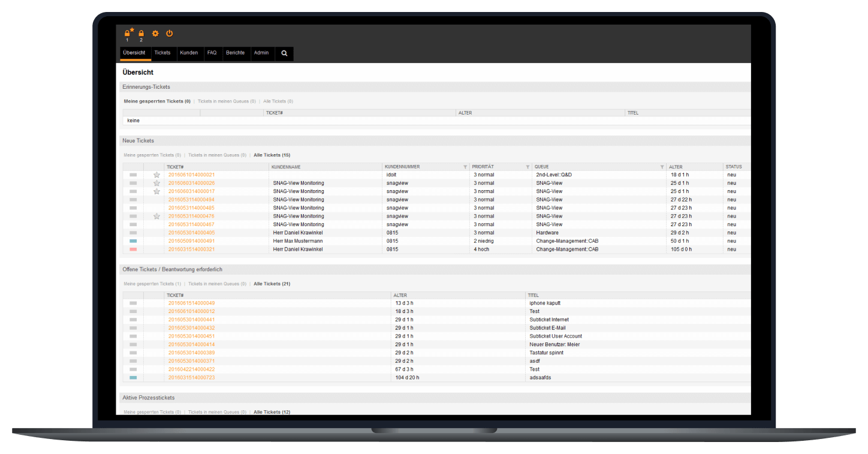Select Alle Tickets (15) filter
The image size is (868, 454).
pyautogui.click(x=272, y=155)
